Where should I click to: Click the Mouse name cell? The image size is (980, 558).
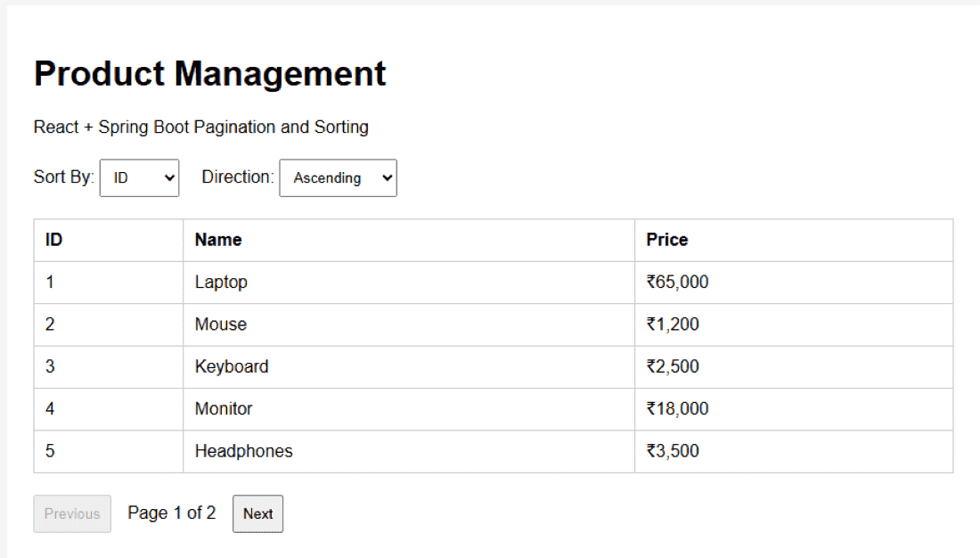pos(409,324)
